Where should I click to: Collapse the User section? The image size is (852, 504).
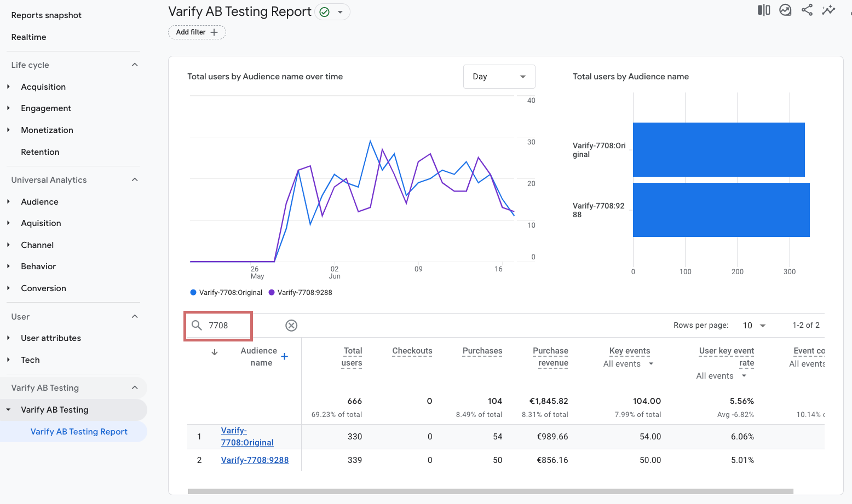135,317
